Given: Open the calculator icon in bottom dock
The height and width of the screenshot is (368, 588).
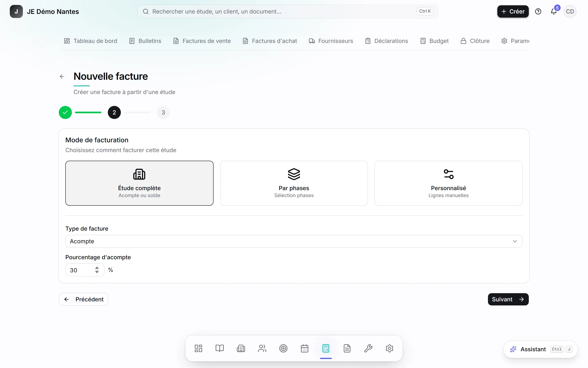Looking at the screenshot, I should pyautogui.click(x=326, y=348).
